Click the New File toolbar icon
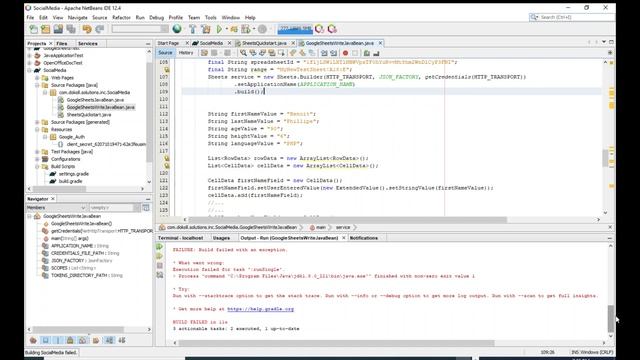 tap(33, 29)
